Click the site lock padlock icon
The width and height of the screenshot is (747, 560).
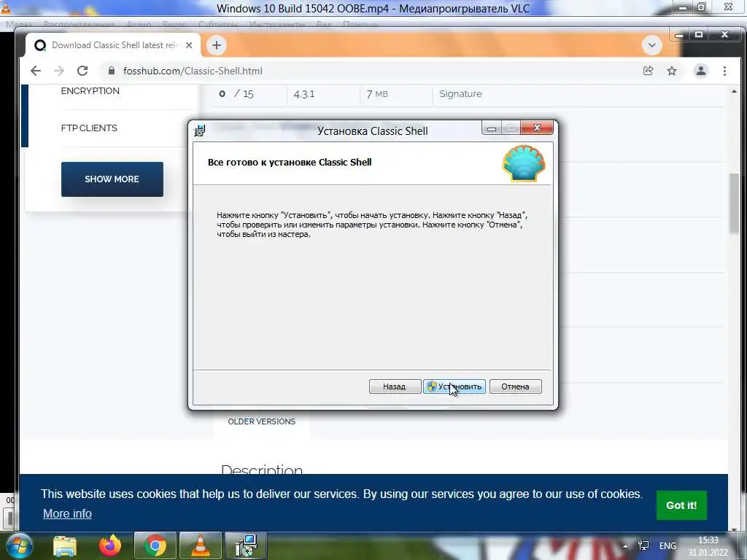pos(112,71)
